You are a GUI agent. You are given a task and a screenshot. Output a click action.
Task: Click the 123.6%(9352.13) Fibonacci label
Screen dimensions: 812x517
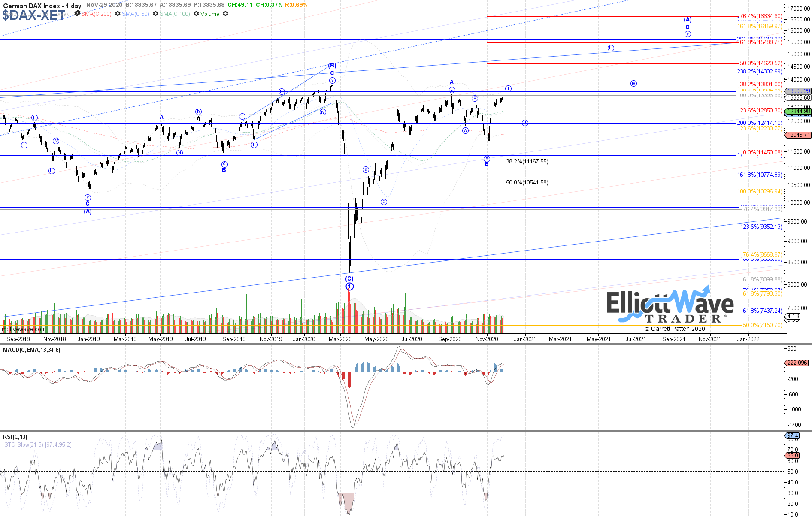pyautogui.click(x=761, y=227)
